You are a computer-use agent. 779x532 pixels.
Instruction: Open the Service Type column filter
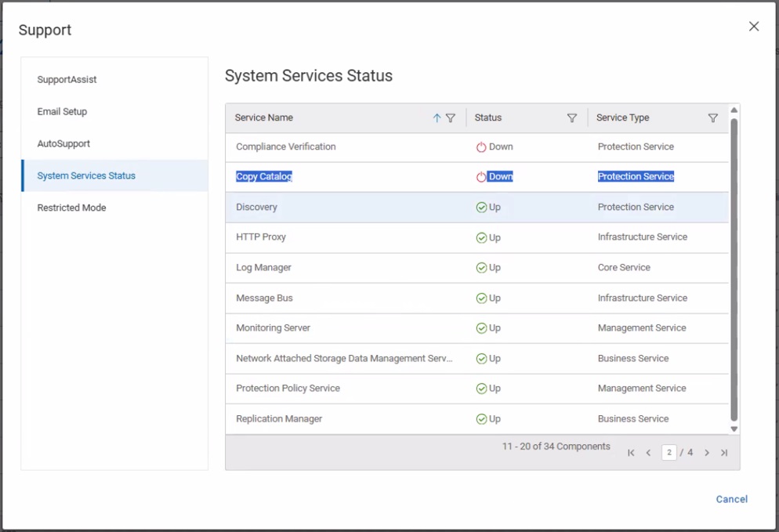(x=712, y=118)
